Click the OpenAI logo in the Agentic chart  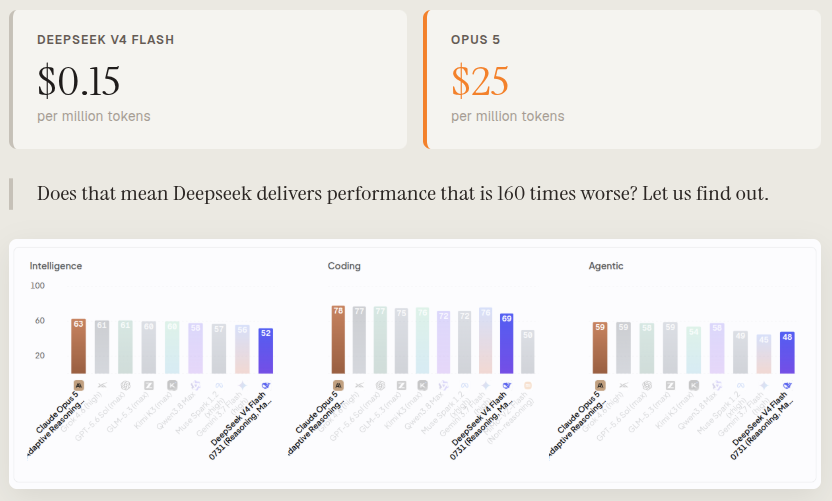pos(647,385)
